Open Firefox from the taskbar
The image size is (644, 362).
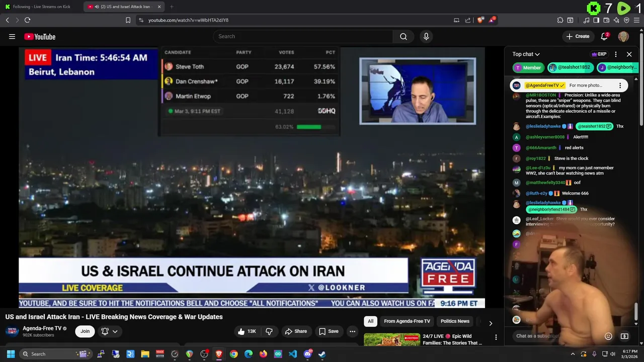pyautogui.click(x=263, y=354)
